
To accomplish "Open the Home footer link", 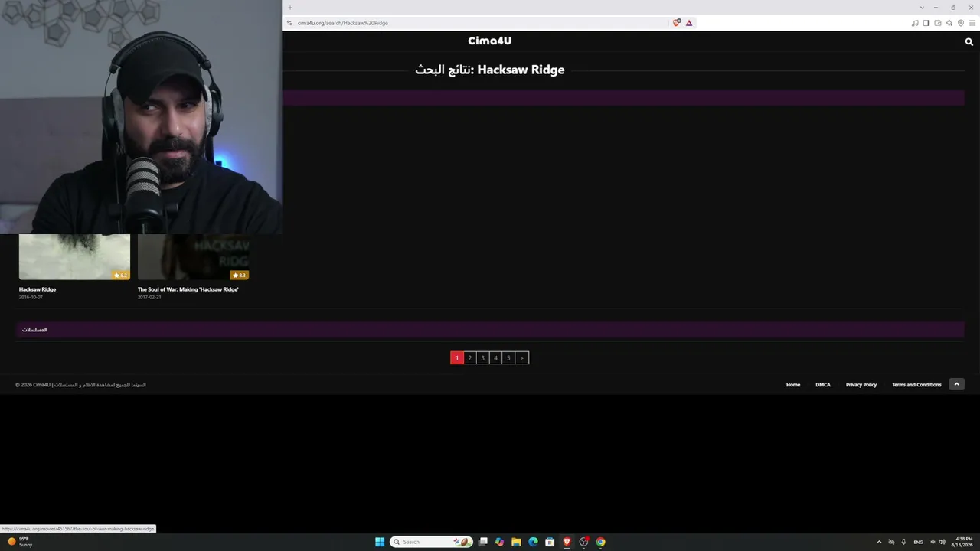I will point(793,385).
